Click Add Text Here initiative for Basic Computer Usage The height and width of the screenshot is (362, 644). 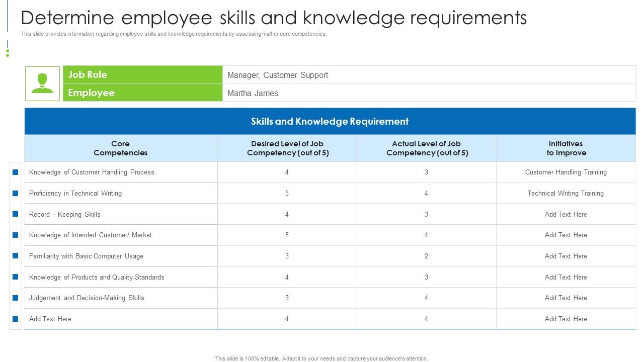tap(566, 256)
